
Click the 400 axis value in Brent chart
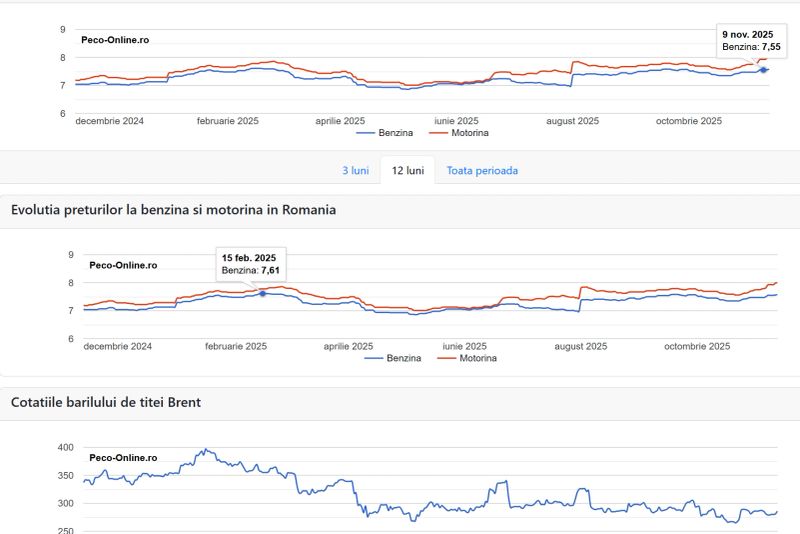[66, 447]
